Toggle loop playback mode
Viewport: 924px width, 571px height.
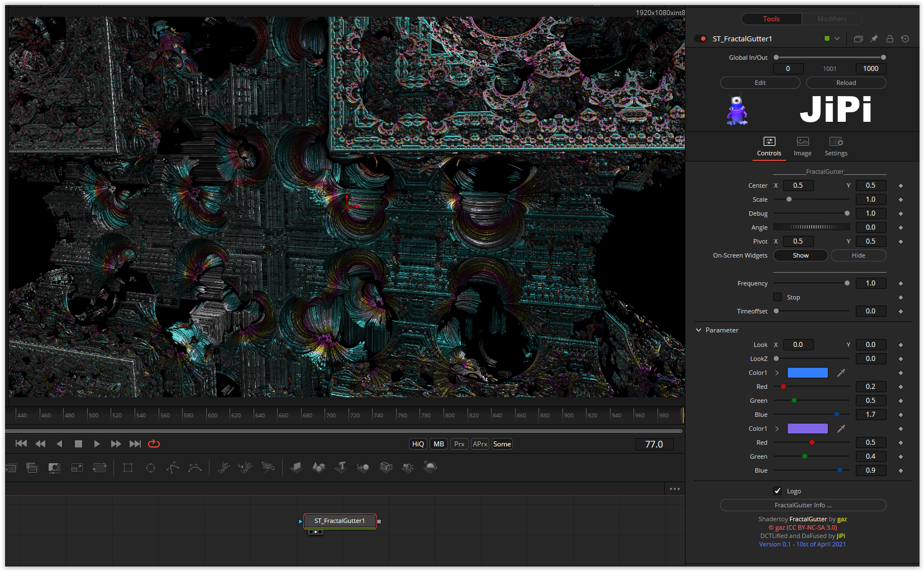(154, 444)
